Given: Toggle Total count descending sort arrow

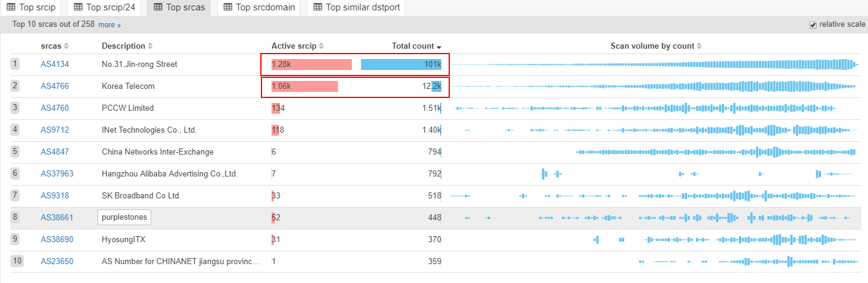Looking at the screenshot, I should pyautogui.click(x=439, y=47).
